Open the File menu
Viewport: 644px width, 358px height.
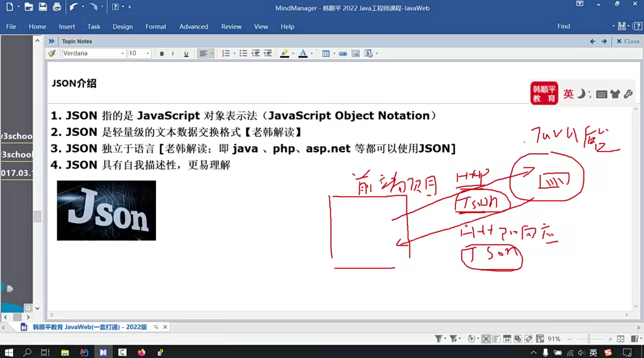(x=11, y=27)
